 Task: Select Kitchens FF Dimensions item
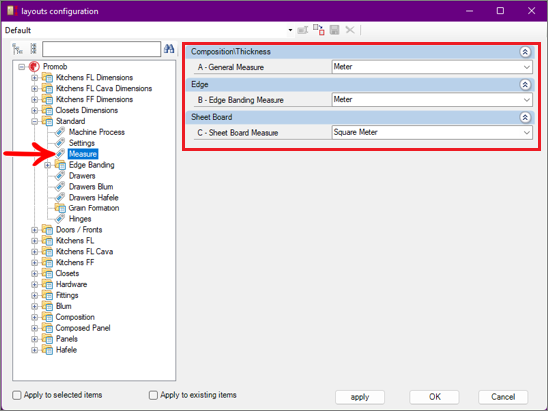94,99
